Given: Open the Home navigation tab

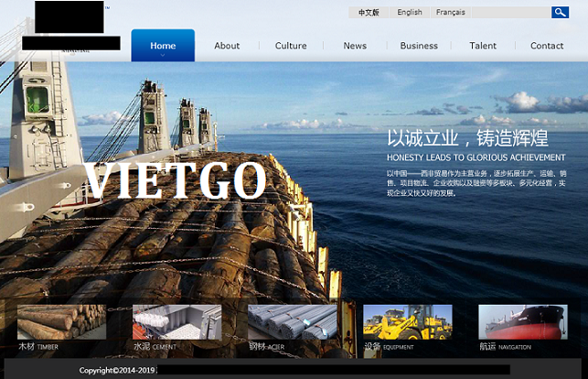Looking at the screenshot, I should coord(163,46).
